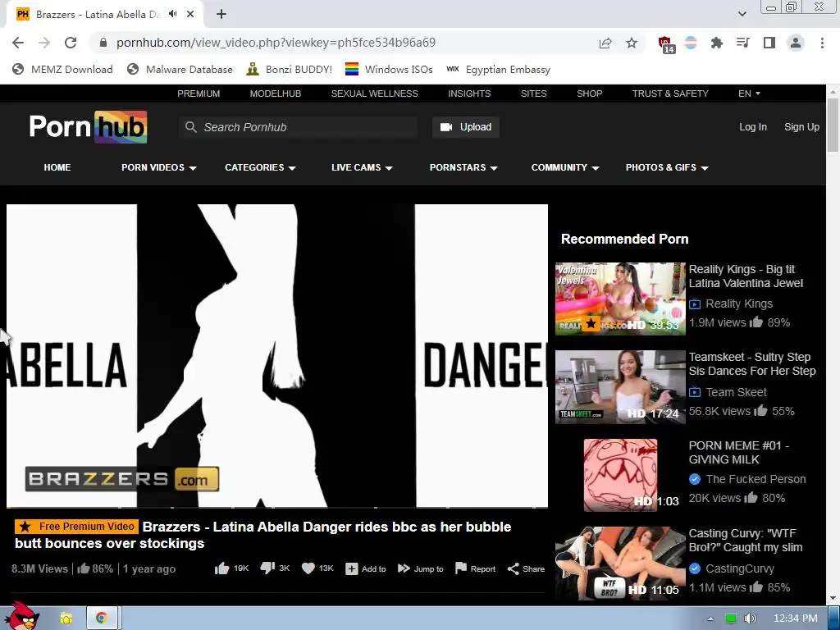
Task: Open the Malware Database bookmark
Action: pos(180,69)
